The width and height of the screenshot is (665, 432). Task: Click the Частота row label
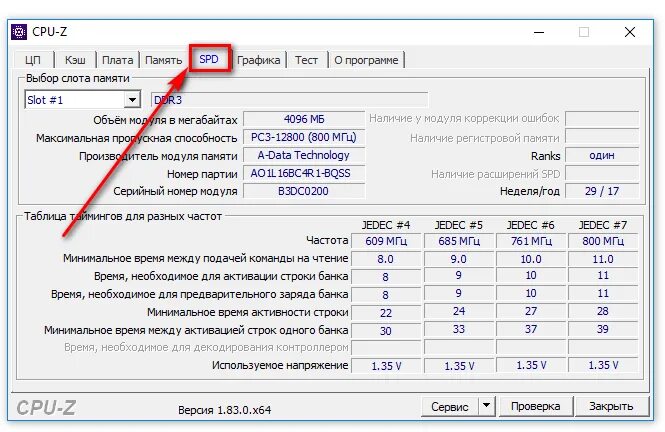click(327, 240)
